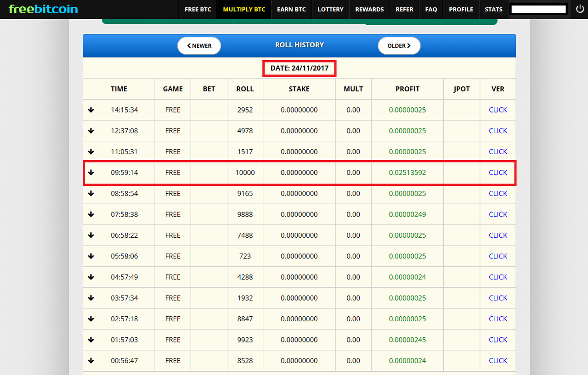Expand the 14:15:34 roll row arrow
The width and height of the screenshot is (588, 375).
[x=91, y=110]
